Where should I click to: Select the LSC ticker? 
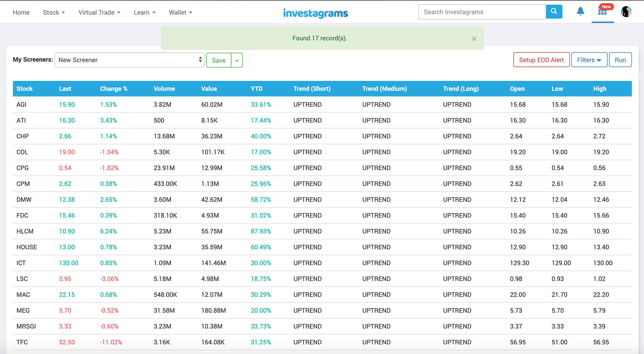point(22,279)
